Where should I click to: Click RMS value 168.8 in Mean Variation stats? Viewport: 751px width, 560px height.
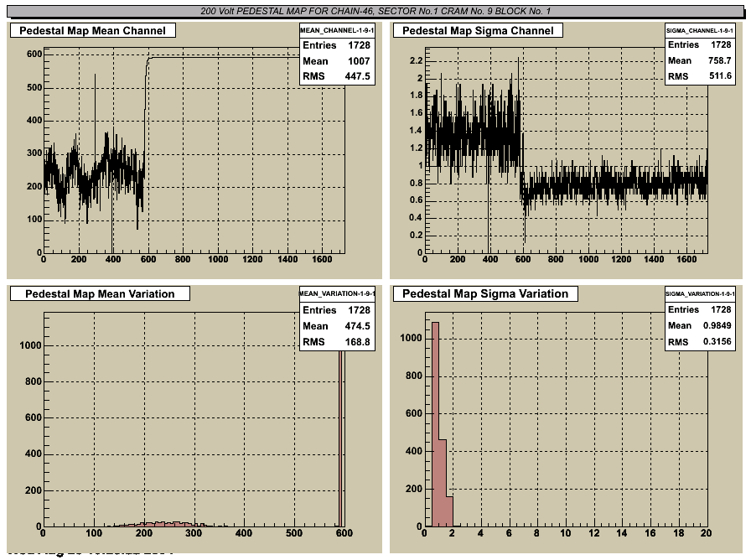[x=357, y=341]
